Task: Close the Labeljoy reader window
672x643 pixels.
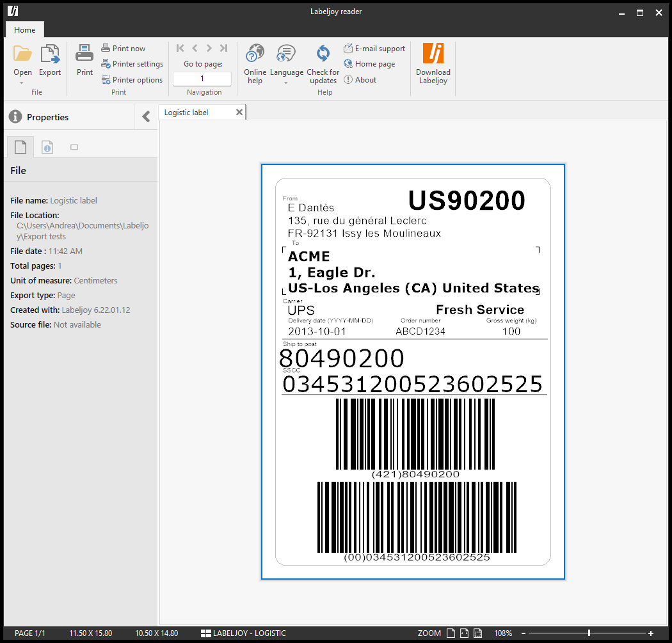Action: [x=659, y=13]
